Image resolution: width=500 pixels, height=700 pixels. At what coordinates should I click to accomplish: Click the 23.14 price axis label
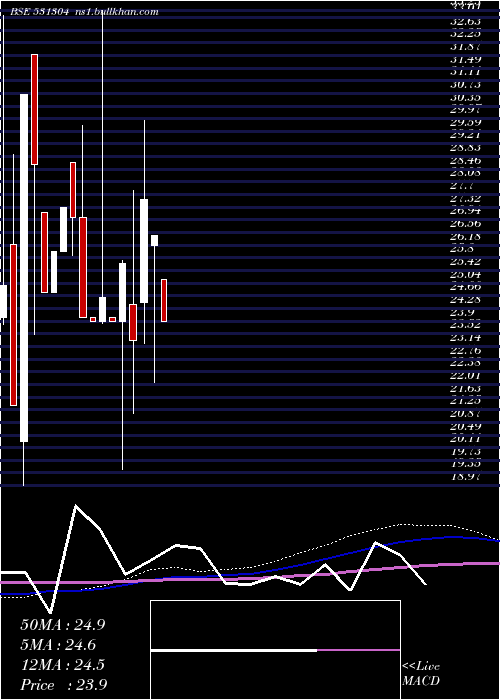(x=465, y=337)
